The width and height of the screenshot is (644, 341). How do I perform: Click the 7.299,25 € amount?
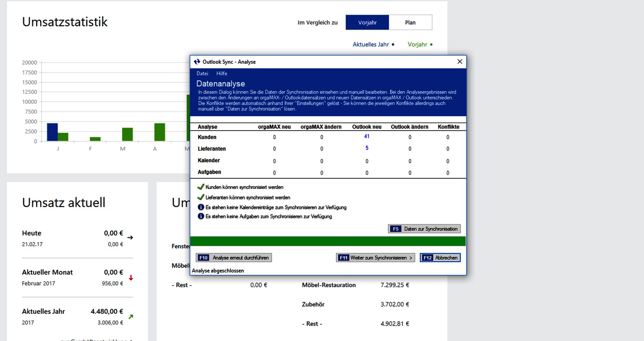395,285
